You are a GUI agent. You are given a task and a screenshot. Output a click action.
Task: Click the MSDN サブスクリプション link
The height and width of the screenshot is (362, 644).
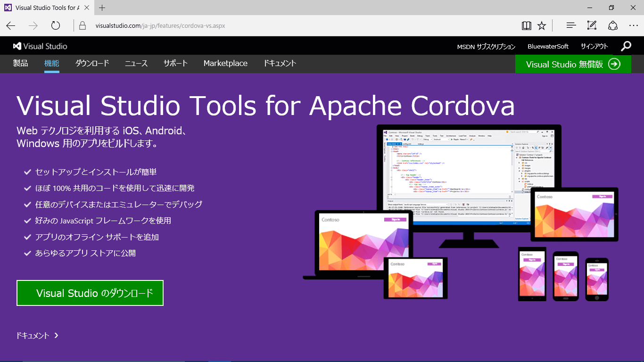486,46
